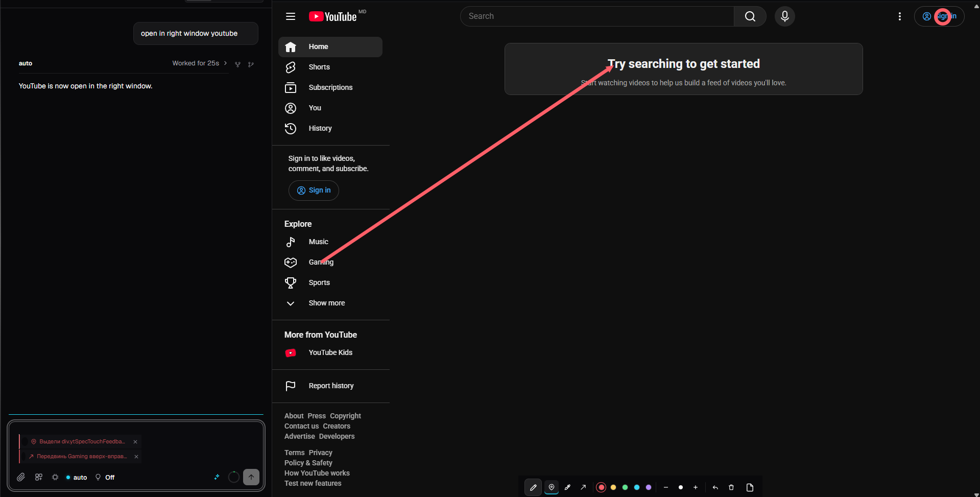Select purple annotation color
The height and width of the screenshot is (497, 980).
[x=649, y=487]
